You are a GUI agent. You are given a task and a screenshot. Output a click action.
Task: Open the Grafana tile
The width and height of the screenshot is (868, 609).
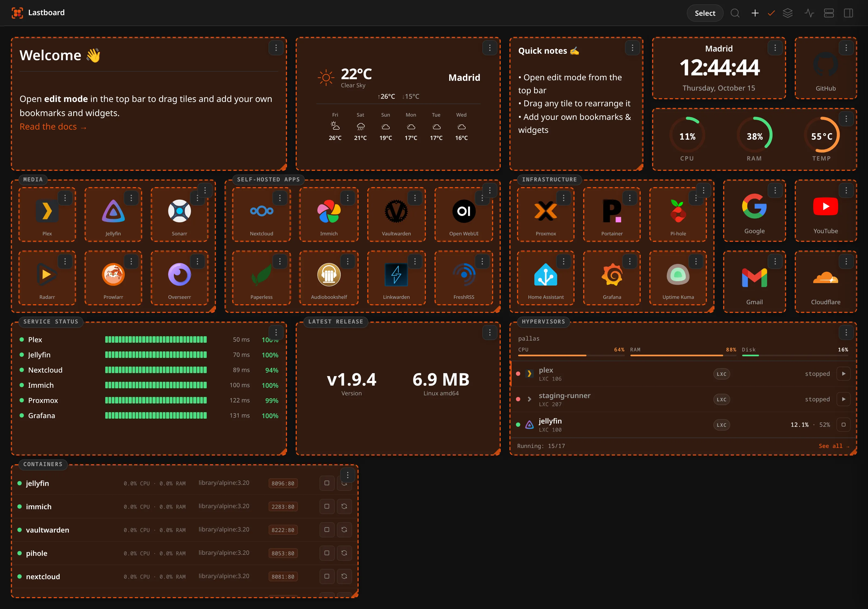pos(612,278)
